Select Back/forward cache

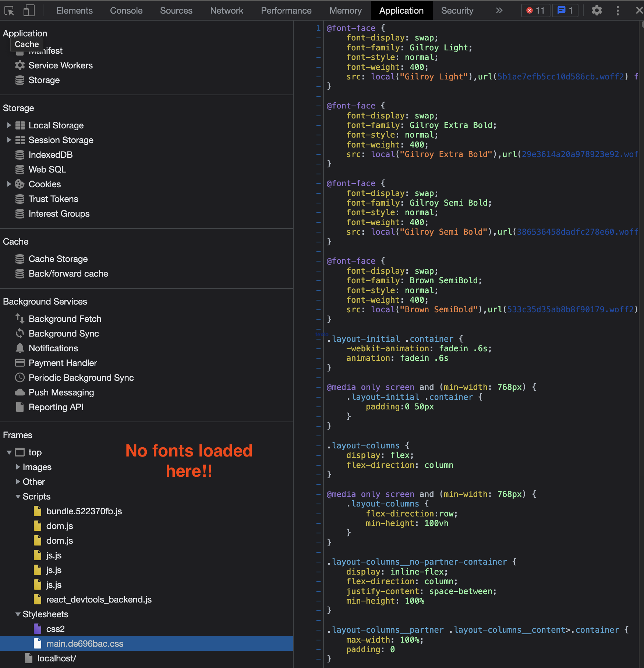68,273
